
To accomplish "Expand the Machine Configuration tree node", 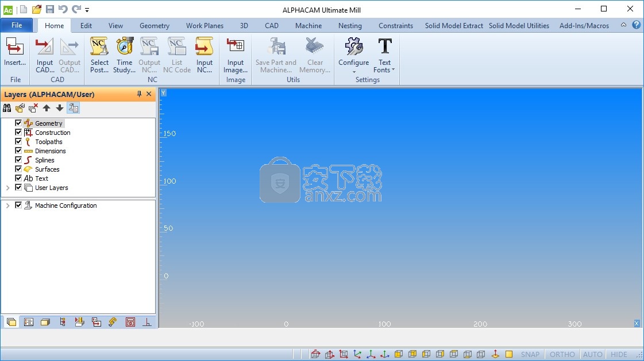I will tap(8, 205).
